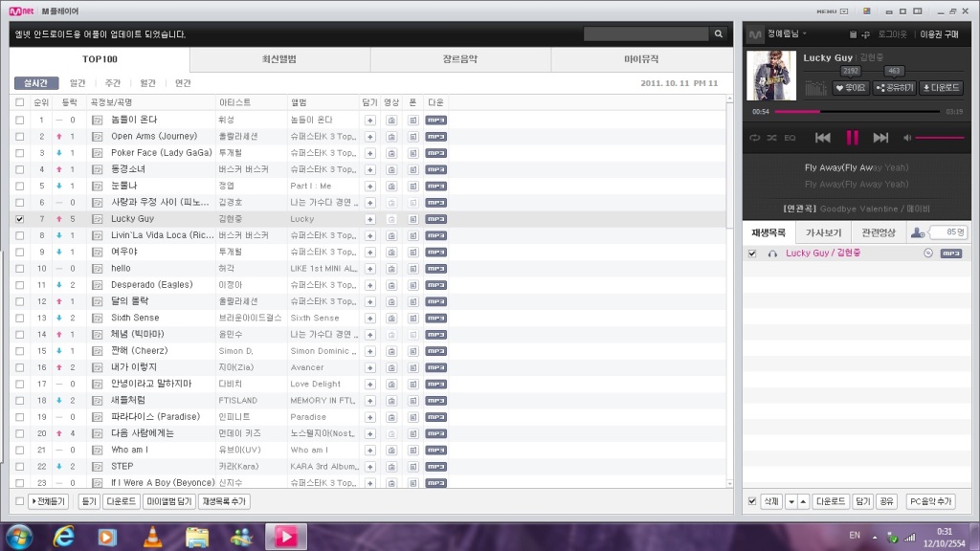Click the 전체듣기 button
980x551 pixels.
[x=49, y=501]
